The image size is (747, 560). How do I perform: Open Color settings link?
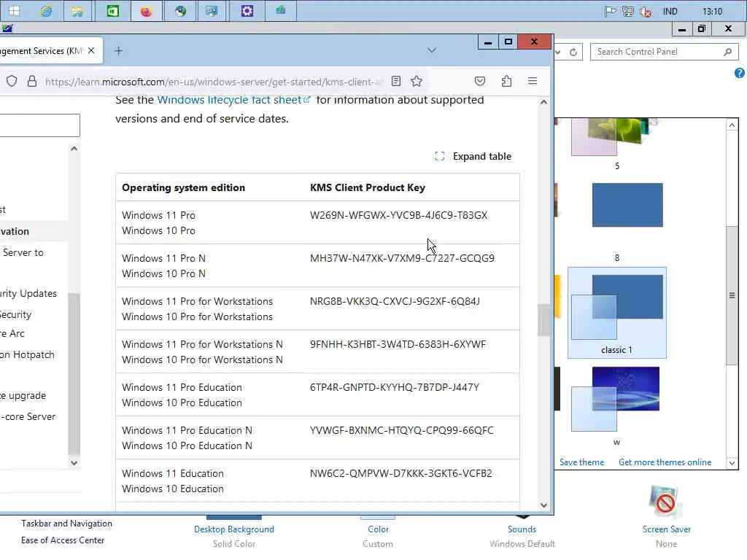(378, 529)
